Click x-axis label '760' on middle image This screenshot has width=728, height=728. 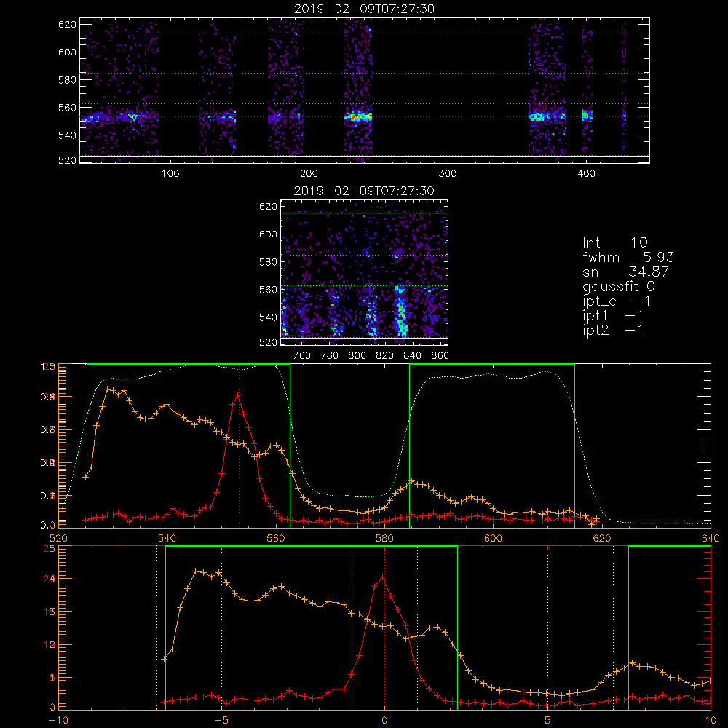(302, 356)
